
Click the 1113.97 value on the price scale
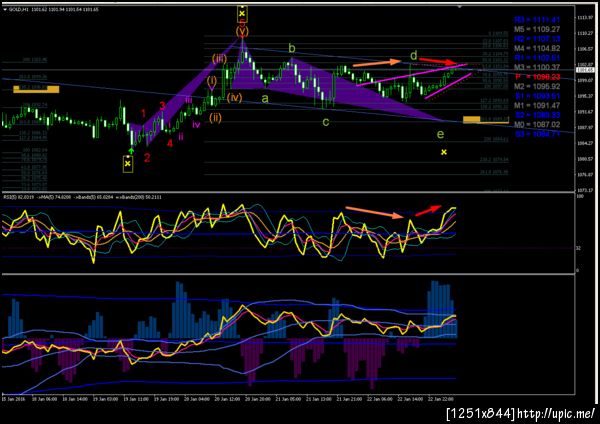click(x=585, y=18)
